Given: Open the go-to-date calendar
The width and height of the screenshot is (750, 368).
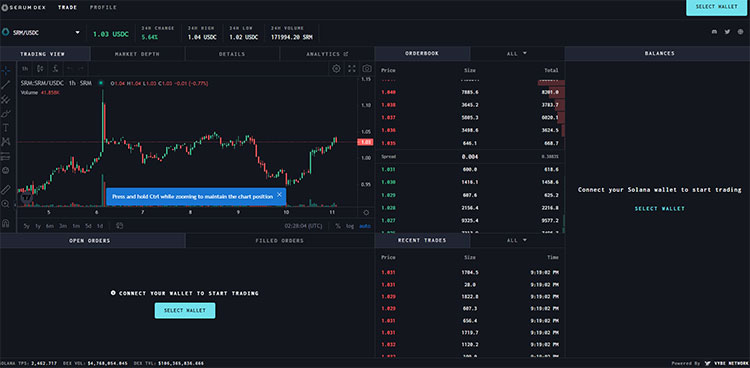Looking at the screenshot, I should [x=120, y=226].
